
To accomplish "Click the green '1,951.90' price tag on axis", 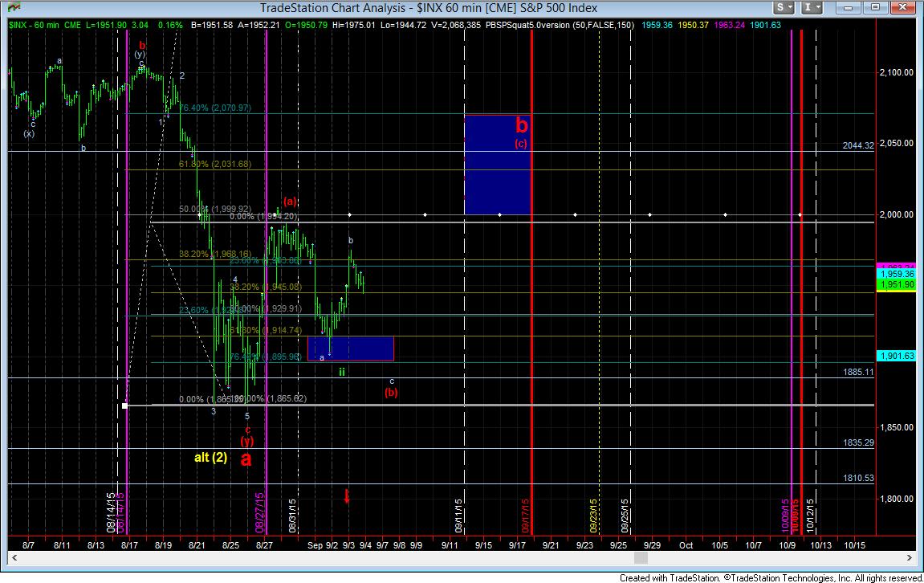I will pos(896,285).
